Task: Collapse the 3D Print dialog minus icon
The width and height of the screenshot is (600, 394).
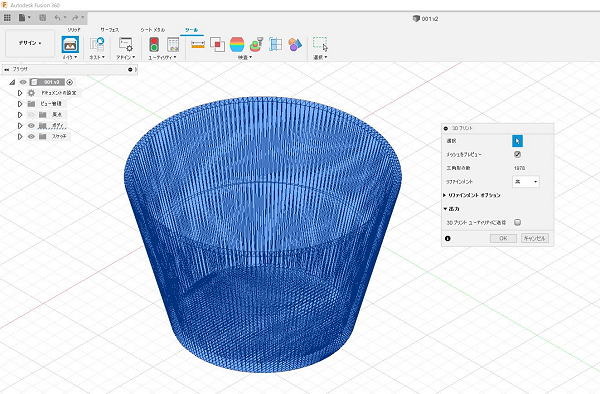Action: coord(446,129)
